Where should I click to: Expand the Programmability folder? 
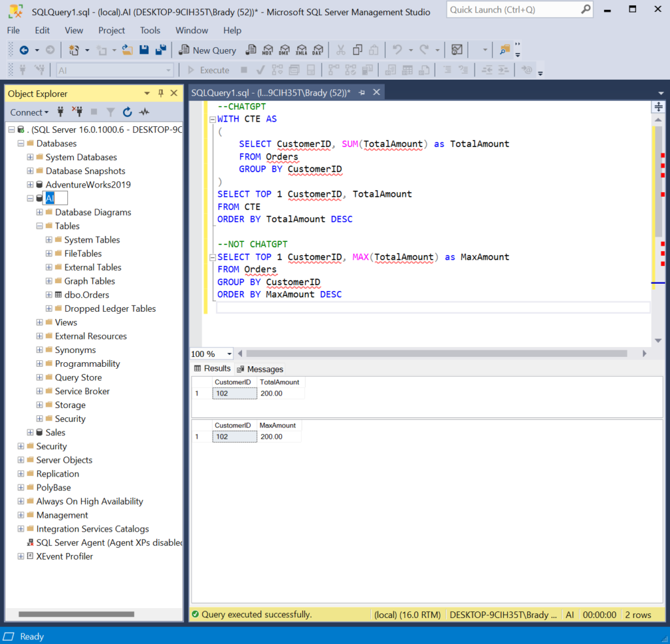pyautogui.click(x=39, y=364)
